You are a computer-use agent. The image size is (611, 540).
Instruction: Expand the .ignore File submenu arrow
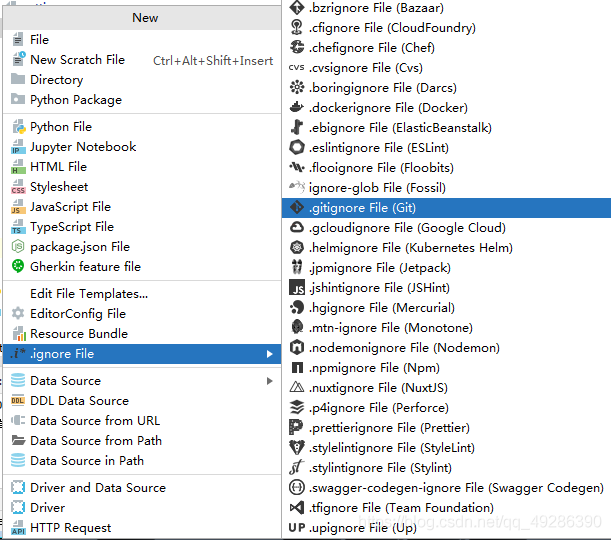pyautogui.click(x=269, y=354)
